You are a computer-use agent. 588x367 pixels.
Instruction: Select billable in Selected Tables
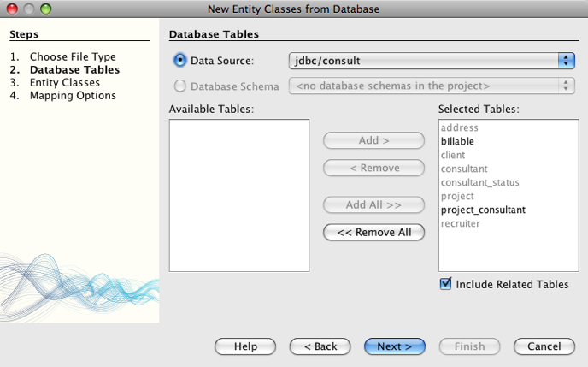point(457,141)
